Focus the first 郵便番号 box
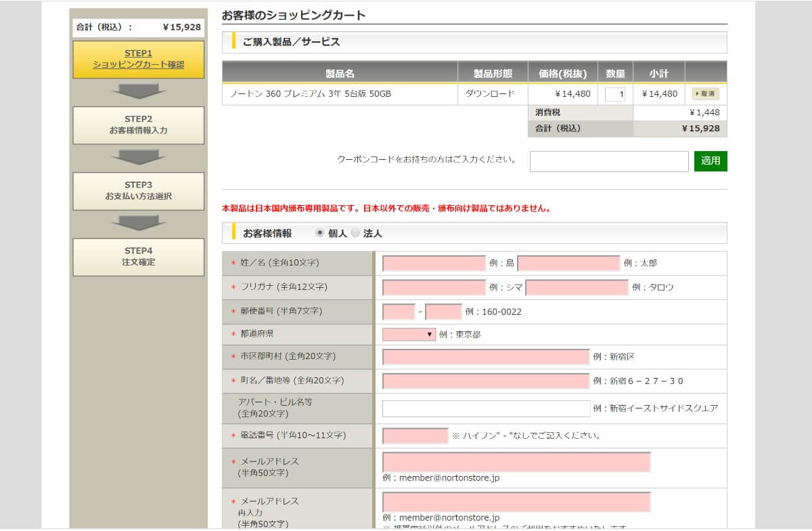The width and height of the screenshot is (812, 531). [399, 312]
